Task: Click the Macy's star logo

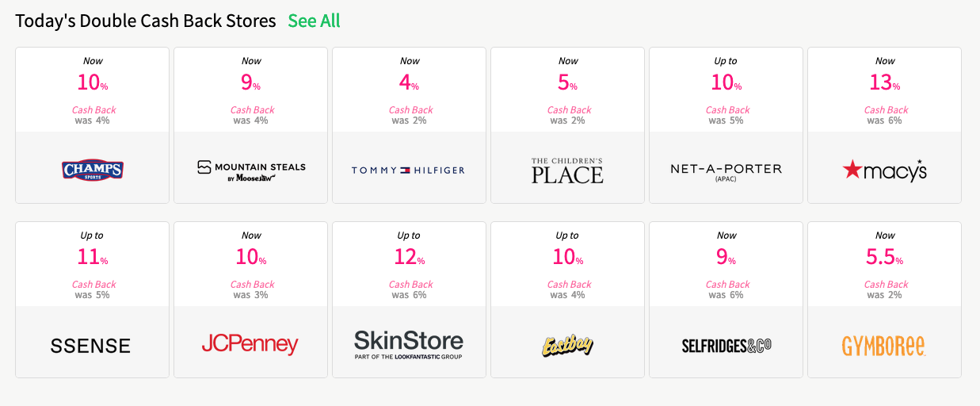Action: click(884, 170)
